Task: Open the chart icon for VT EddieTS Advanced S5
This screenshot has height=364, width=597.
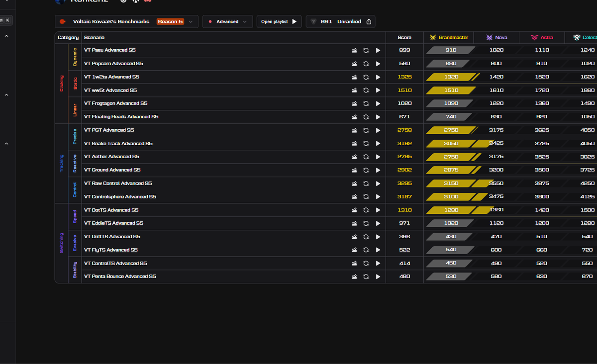Action: 354,223
